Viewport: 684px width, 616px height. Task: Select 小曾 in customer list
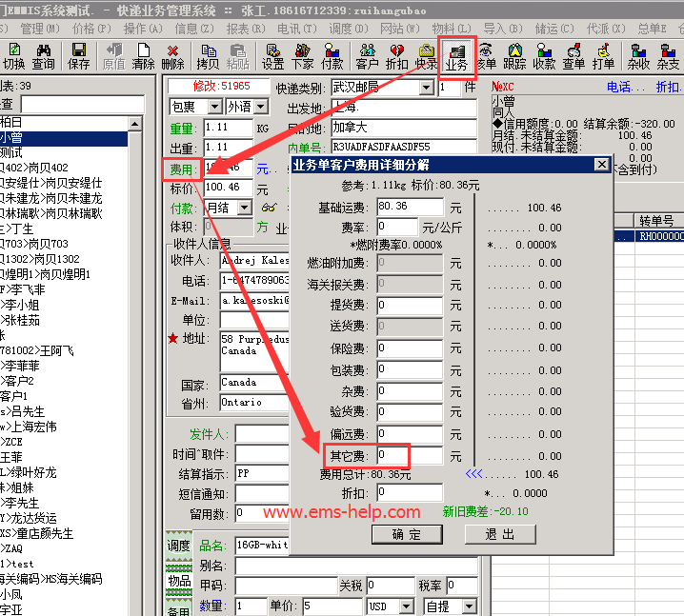point(64,138)
